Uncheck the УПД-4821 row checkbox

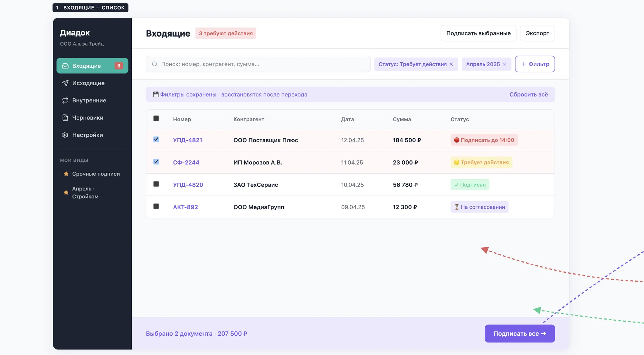pos(156,139)
